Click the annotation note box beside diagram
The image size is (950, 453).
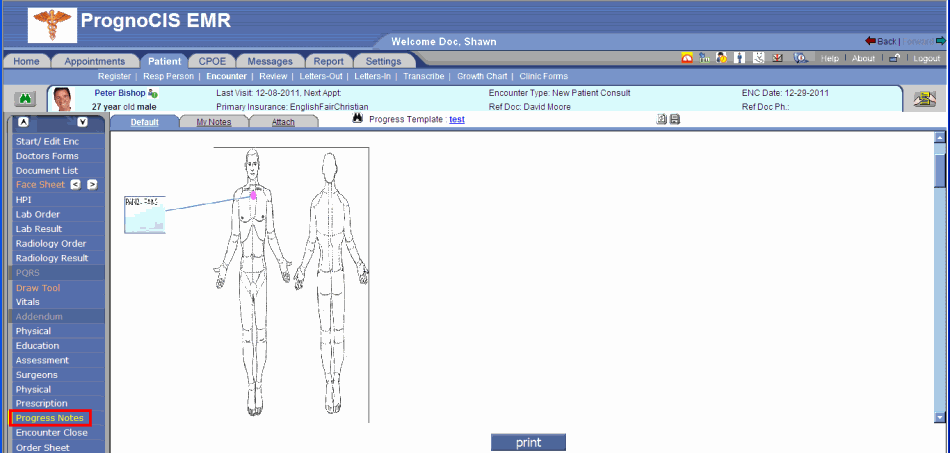145,214
